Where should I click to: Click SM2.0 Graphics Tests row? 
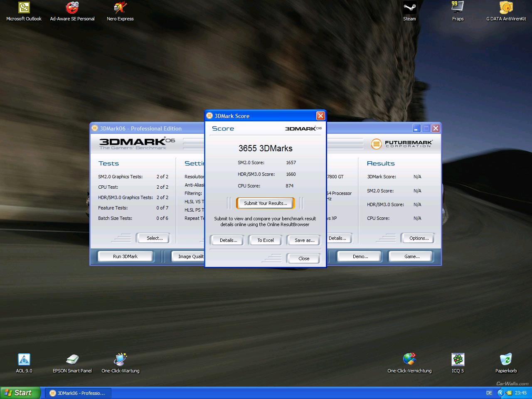point(133,177)
